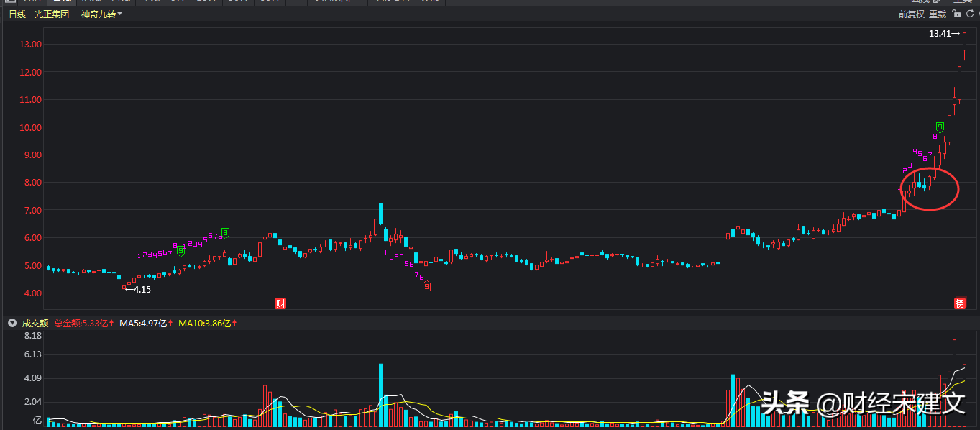Click the 成交额 indicator name

(35, 324)
